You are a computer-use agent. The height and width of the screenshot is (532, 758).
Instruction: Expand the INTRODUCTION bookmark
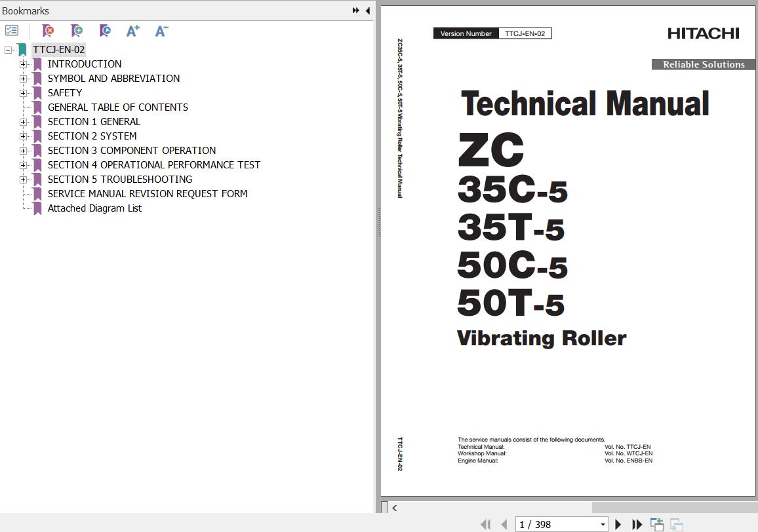23,64
